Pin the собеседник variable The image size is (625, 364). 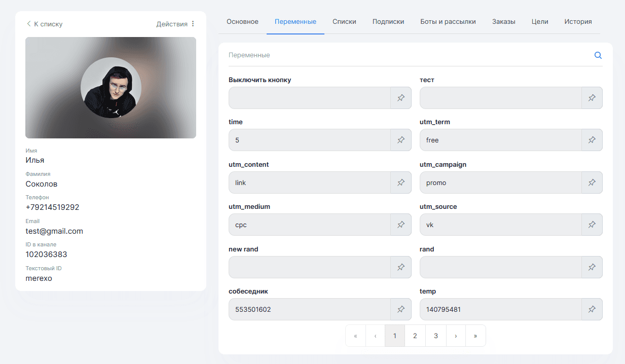click(x=400, y=309)
